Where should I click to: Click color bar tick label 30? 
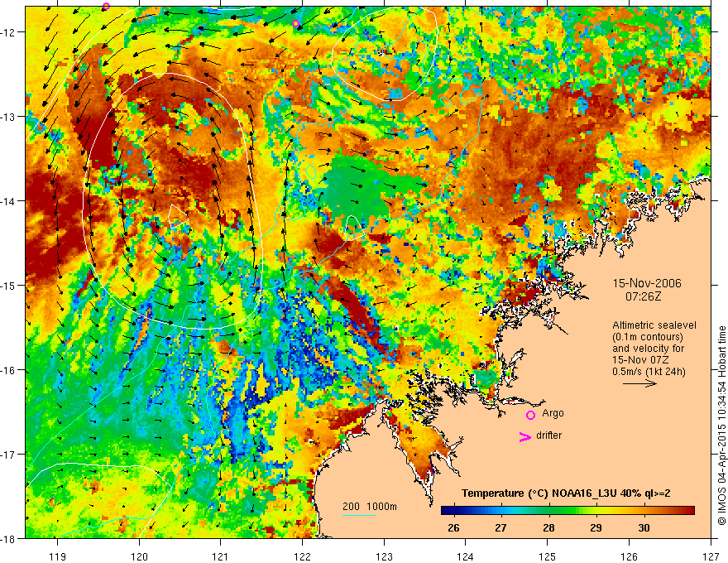pos(644,527)
